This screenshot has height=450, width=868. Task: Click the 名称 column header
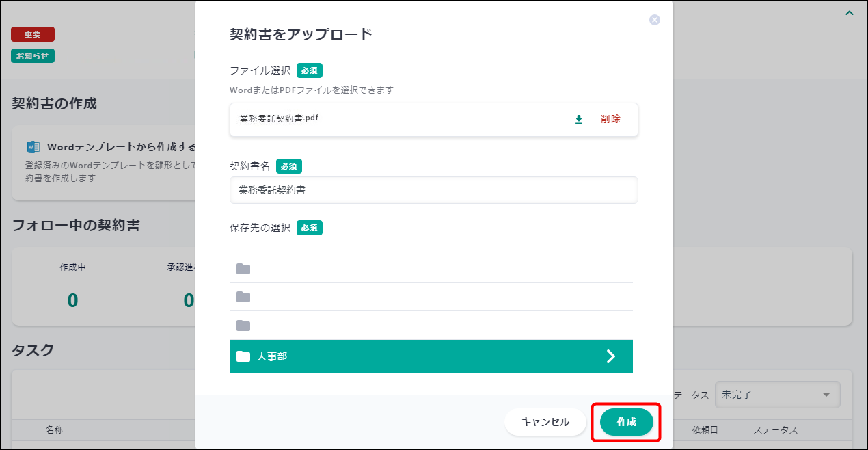pyautogui.click(x=55, y=430)
